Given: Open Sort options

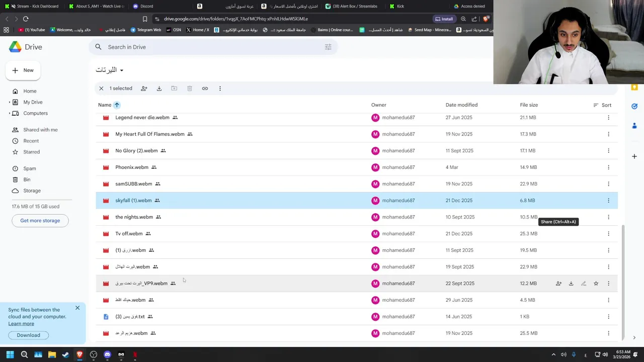Looking at the screenshot, I should pyautogui.click(x=602, y=105).
